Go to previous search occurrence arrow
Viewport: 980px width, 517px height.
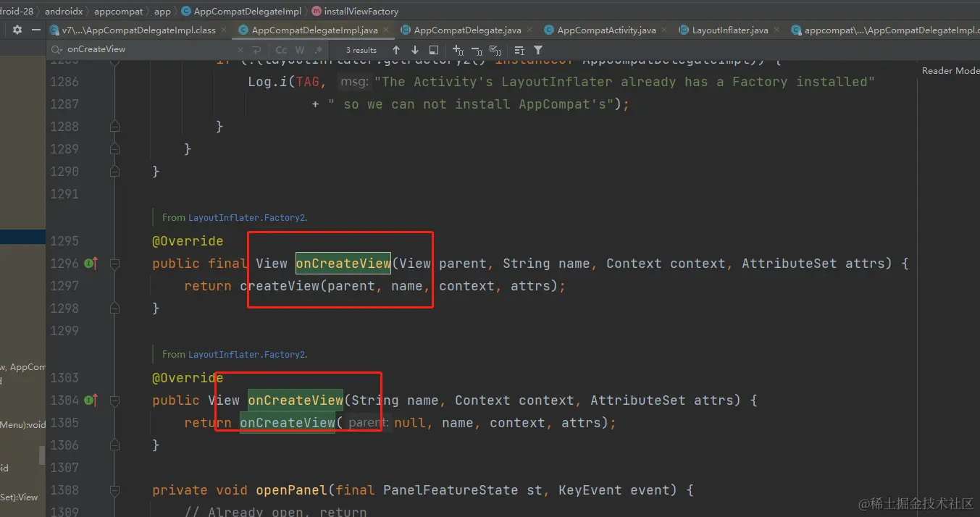pos(395,50)
